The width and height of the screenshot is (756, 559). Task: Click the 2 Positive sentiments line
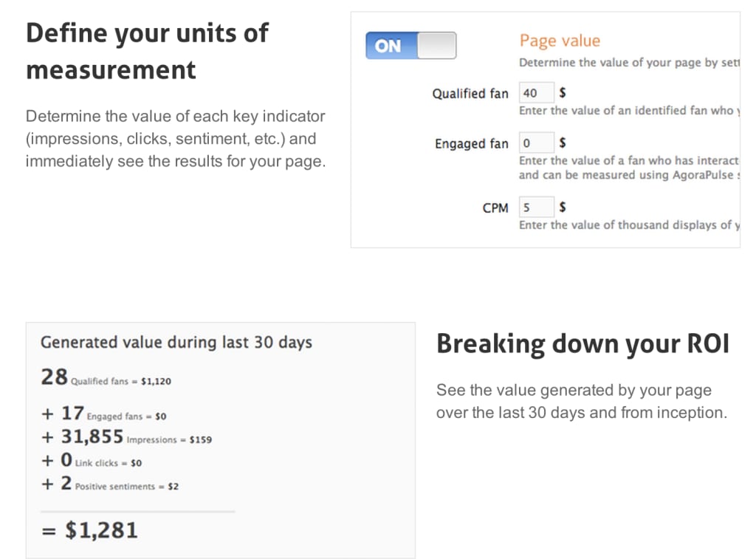pos(110,483)
